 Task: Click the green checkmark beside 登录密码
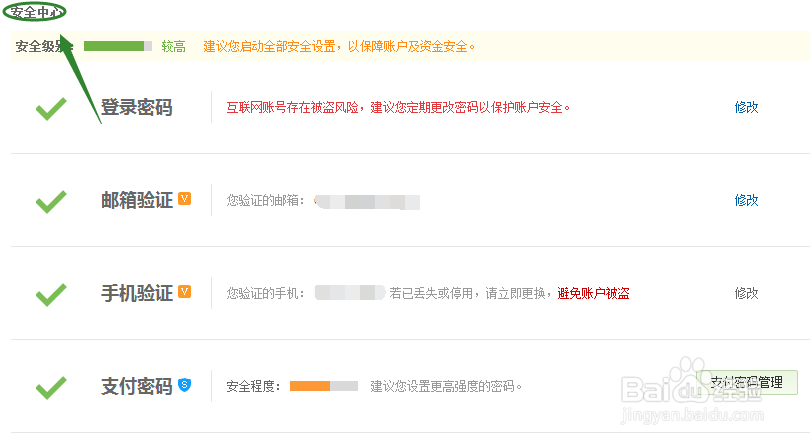tap(50, 108)
